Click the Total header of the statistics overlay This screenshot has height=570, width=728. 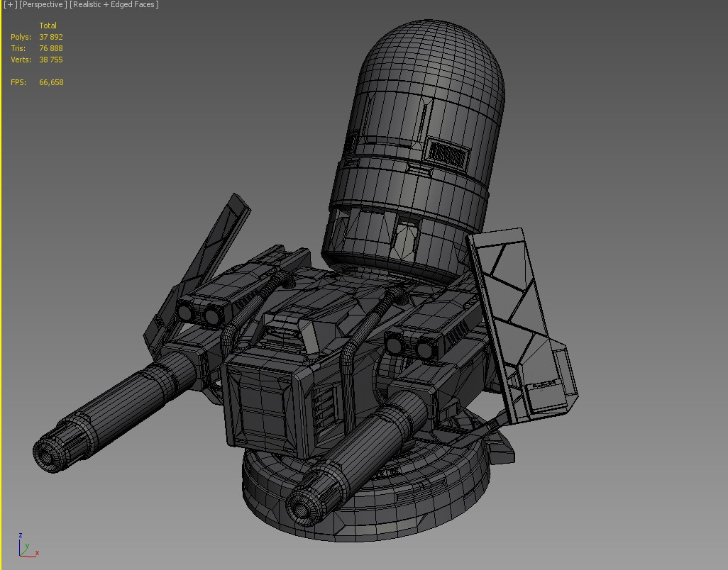click(48, 25)
